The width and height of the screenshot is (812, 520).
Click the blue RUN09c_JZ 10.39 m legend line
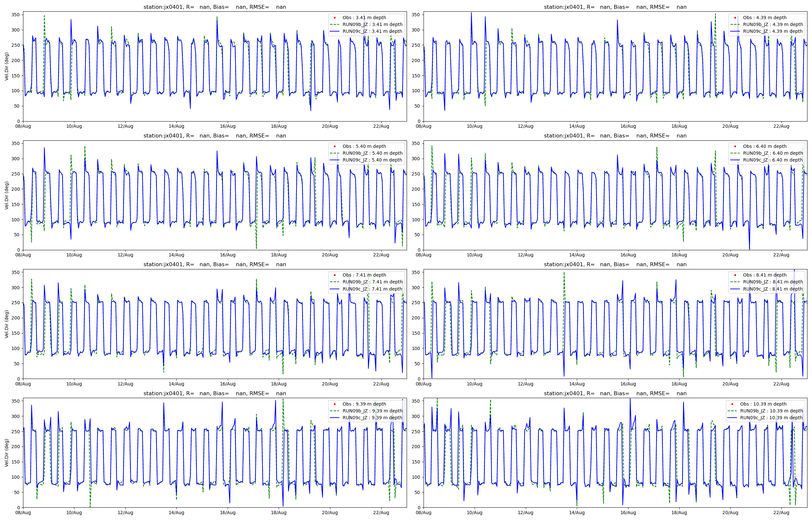[x=732, y=418]
